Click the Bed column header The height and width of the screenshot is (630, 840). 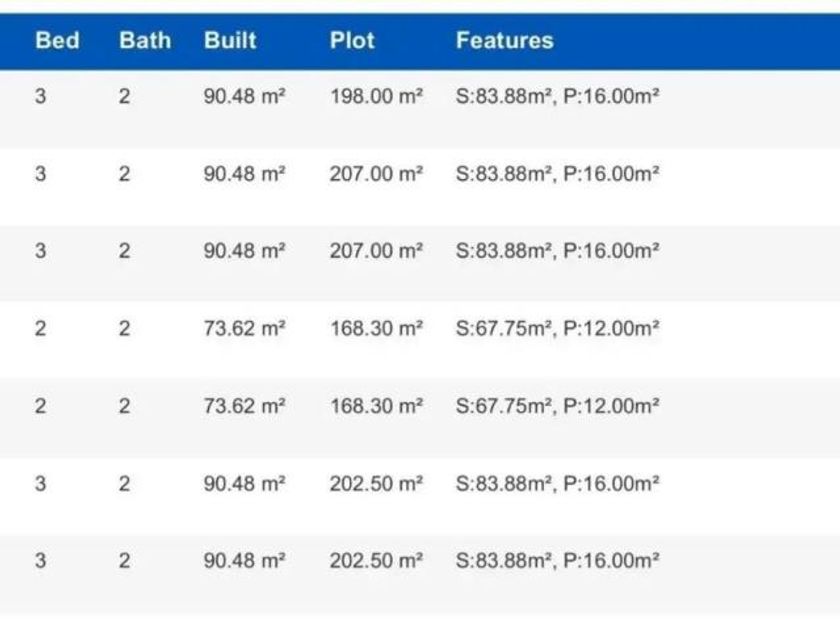(x=57, y=41)
